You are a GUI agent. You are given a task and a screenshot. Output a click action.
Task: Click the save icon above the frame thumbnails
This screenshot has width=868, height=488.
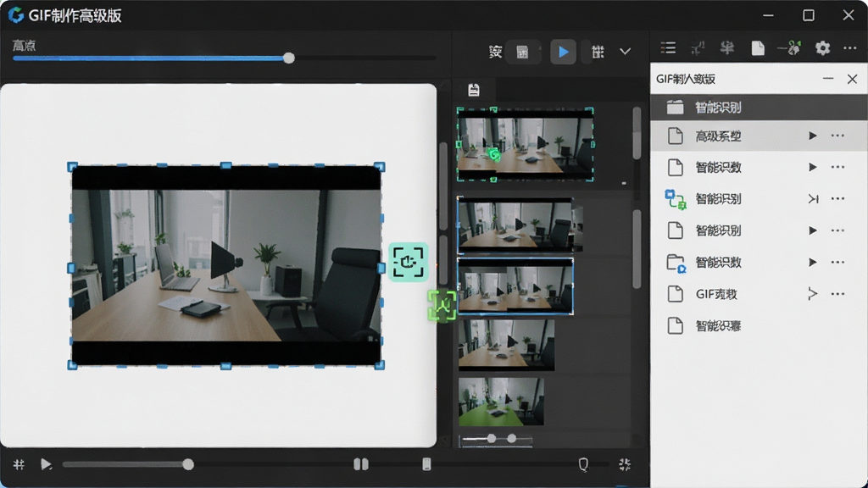pyautogui.click(x=473, y=90)
